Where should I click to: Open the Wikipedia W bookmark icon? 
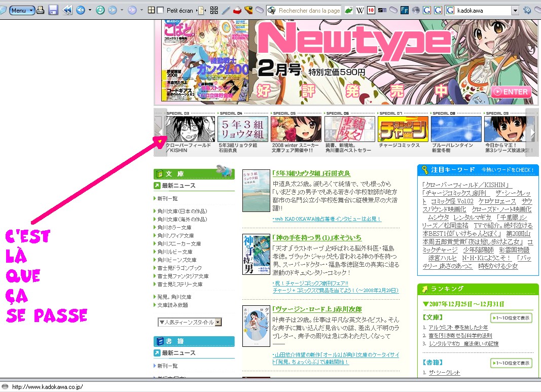click(360, 10)
